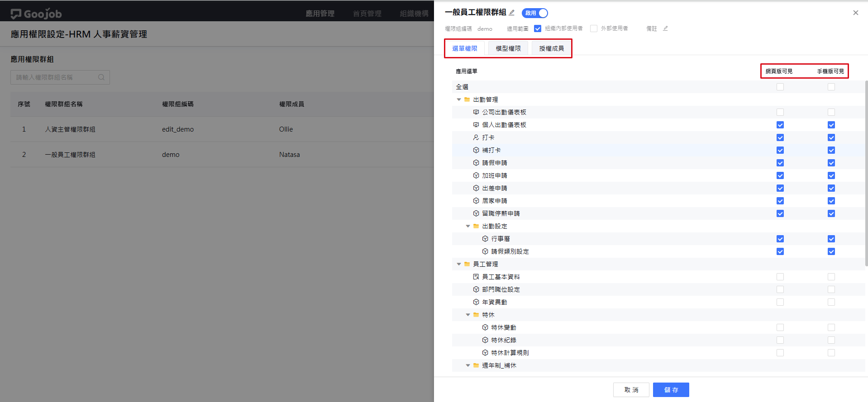The width and height of the screenshot is (868, 402).
Task: Click the cube icon beside 居家申請
Action: (x=476, y=201)
